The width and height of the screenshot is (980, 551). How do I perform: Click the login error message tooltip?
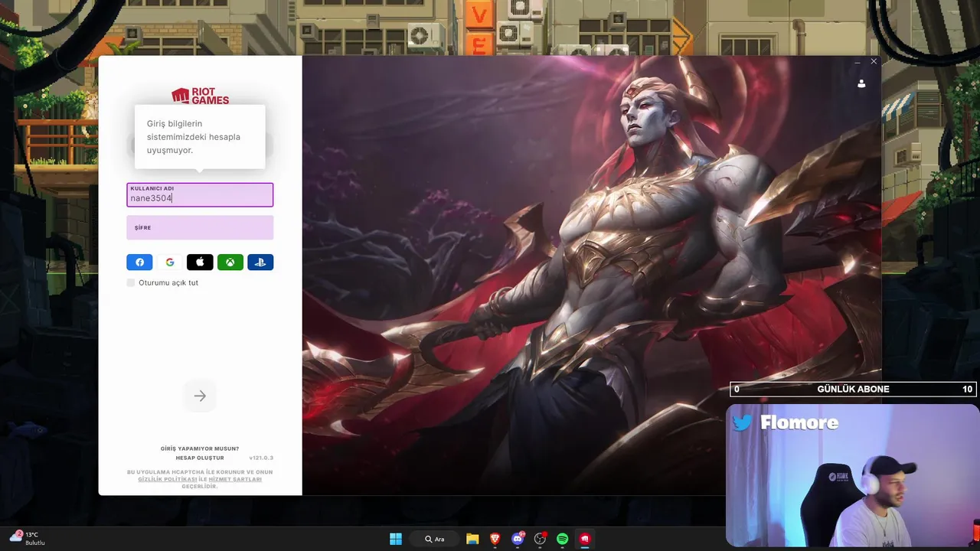click(x=200, y=137)
